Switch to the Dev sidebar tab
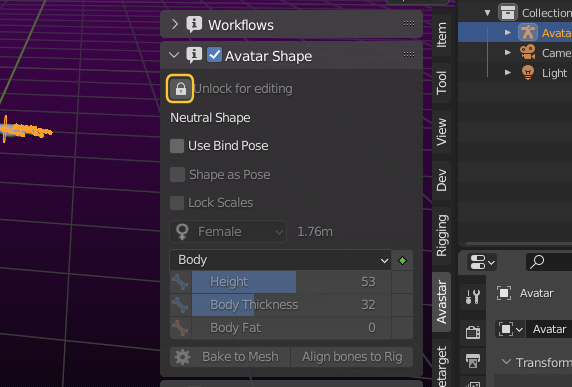572x387 pixels. (441, 180)
